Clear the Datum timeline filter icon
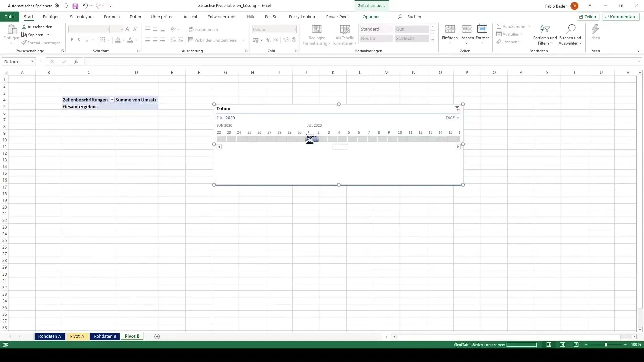This screenshot has width=644, height=362. [x=457, y=109]
